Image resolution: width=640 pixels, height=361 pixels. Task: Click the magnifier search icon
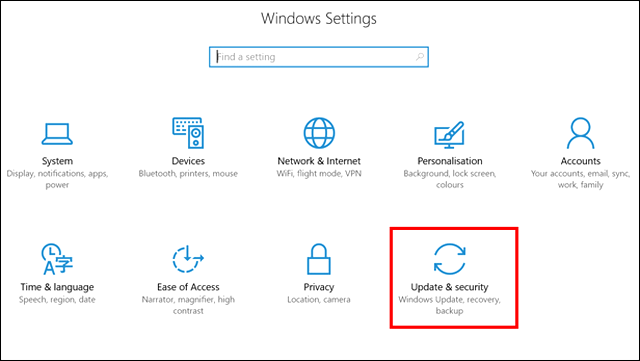tap(420, 57)
